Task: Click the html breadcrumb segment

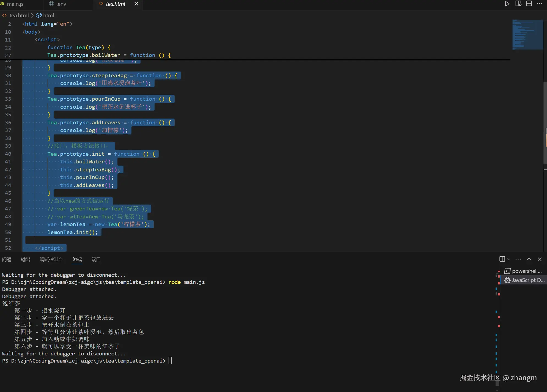Action: click(48, 16)
